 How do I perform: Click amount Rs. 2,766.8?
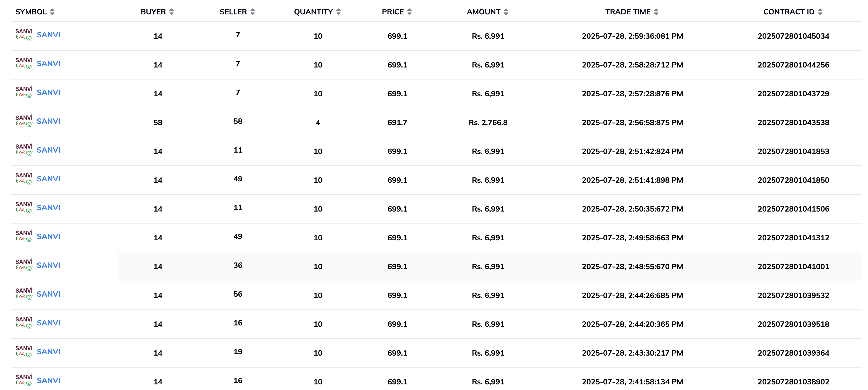(488, 122)
